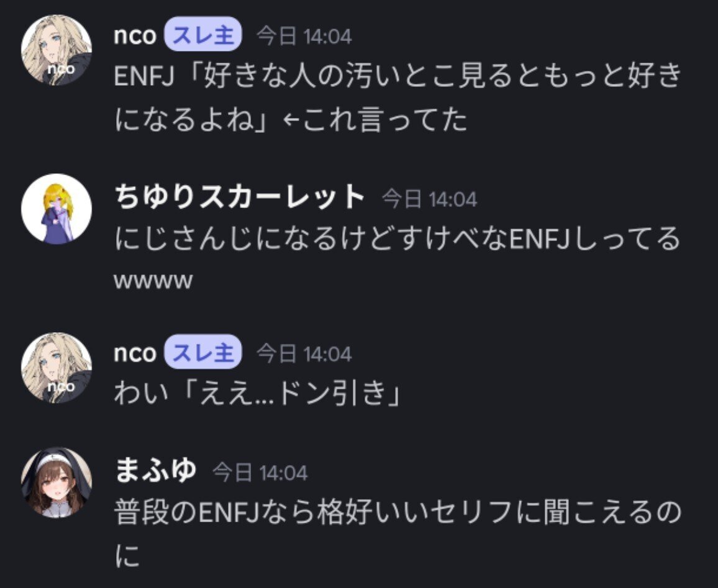This screenshot has height=588, width=718.
Task: Click the username まふゆ
Action: click(x=157, y=471)
